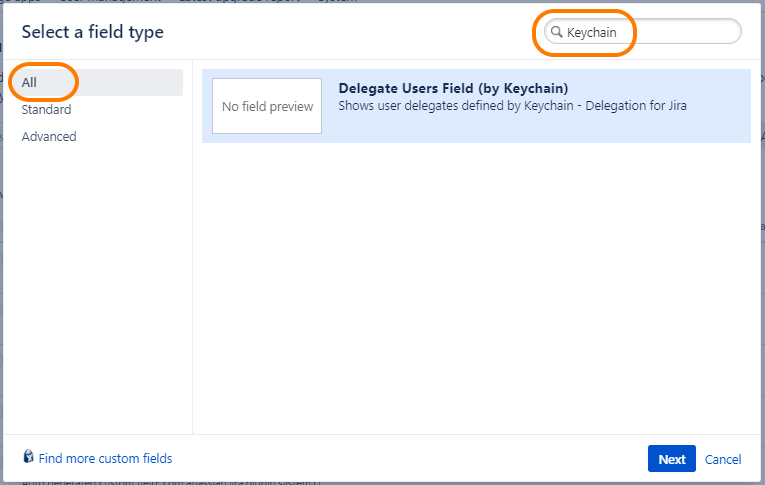This screenshot has width=765, height=485.
Task: Click the Select a field type heading
Action: pos(92,32)
